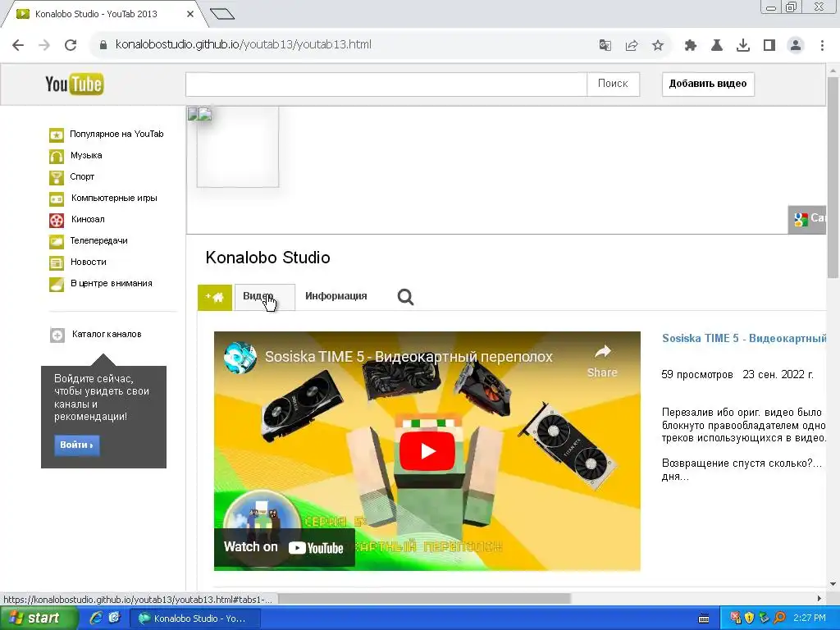Select the Спорт trophy icon
This screenshot has width=840, height=630.
57,177
